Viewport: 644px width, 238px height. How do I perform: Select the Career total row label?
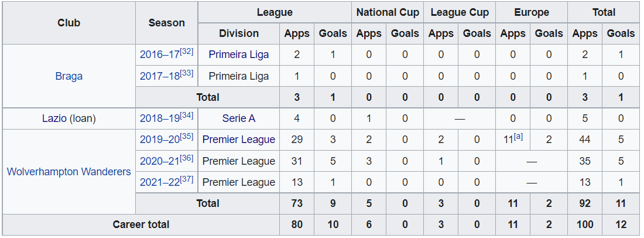pos(141,225)
